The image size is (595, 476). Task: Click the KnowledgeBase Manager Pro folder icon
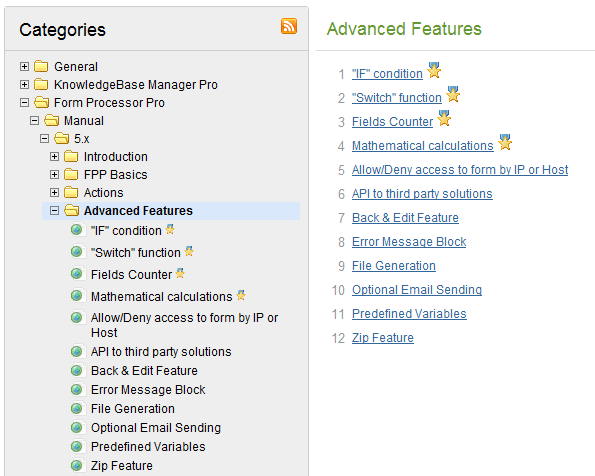click(x=41, y=84)
